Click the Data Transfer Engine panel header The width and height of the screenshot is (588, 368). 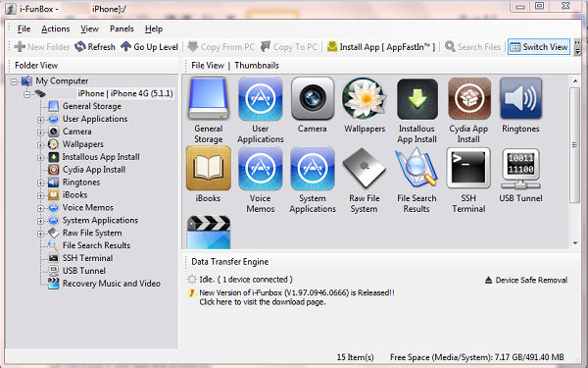point(230,262)
